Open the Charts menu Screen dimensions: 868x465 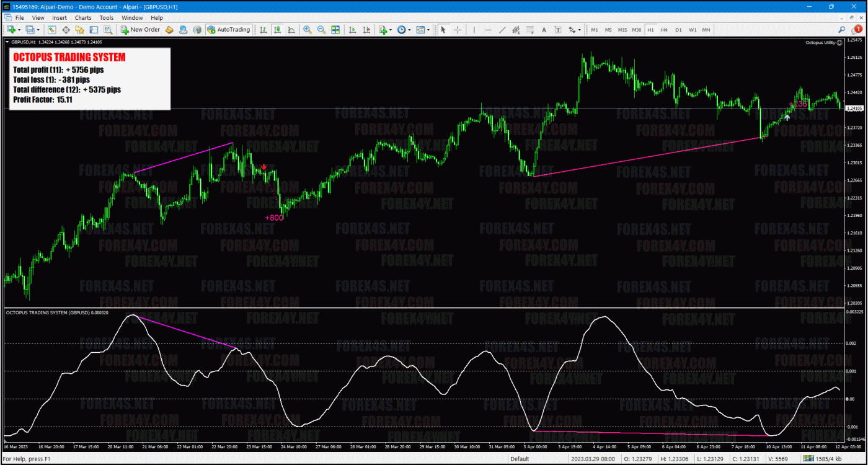83,17
